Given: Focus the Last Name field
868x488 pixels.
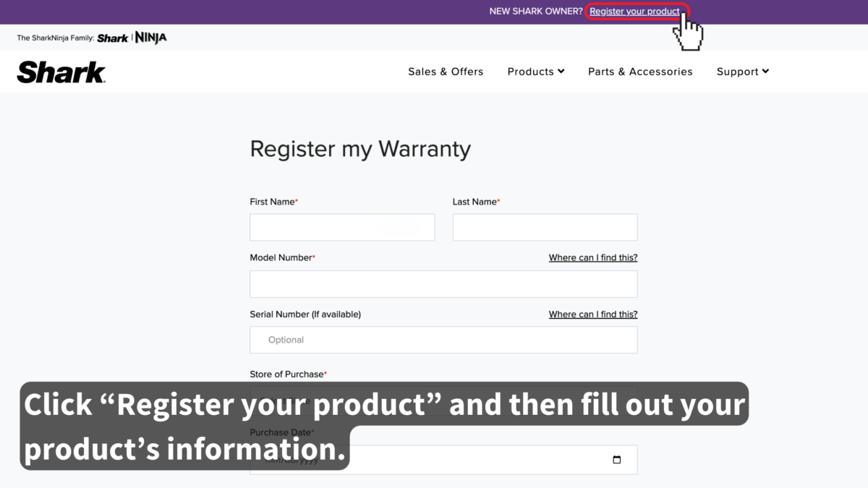Looking at the screenshot, I should coord(545,227).
